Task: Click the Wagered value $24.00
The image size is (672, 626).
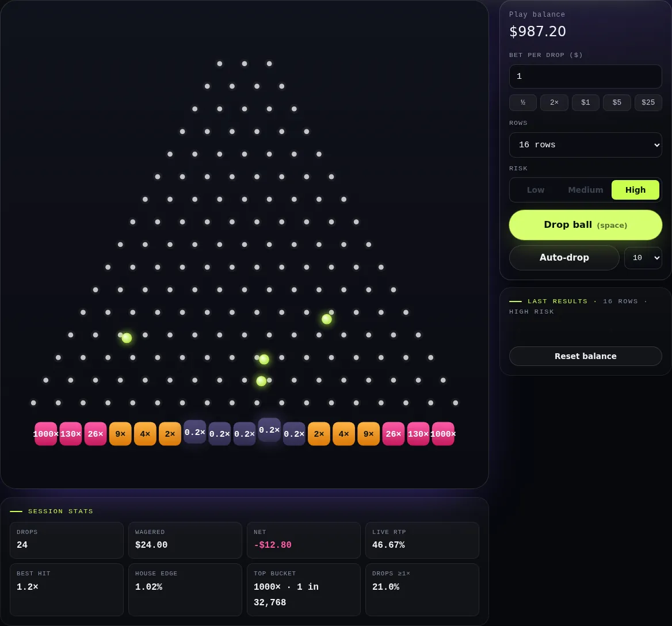Action: 151,545
